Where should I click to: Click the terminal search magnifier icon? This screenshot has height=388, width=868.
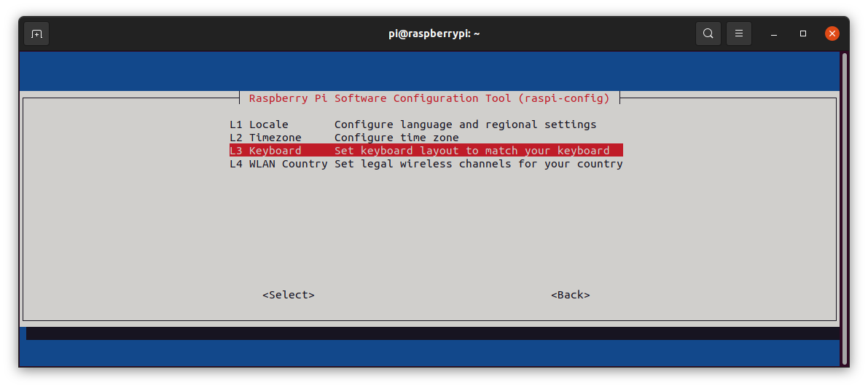pyautogui.click(x=708, y=33)
